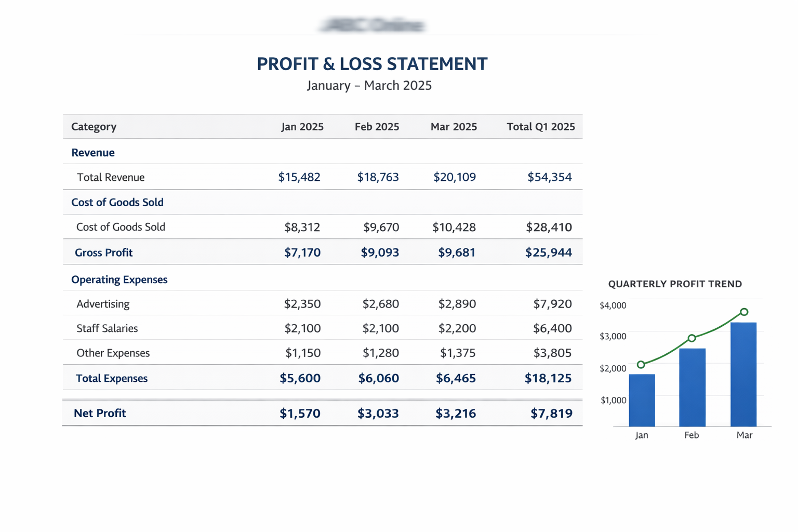798x532 pixels.
Task: Select the Gross Profit row label
Action: (104, 252)
